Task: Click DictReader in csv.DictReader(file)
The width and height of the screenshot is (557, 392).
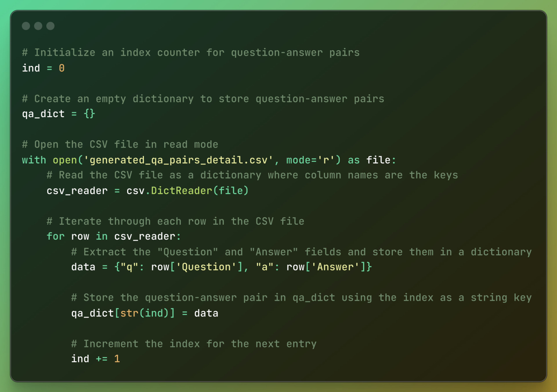Action: pos(181,191)
